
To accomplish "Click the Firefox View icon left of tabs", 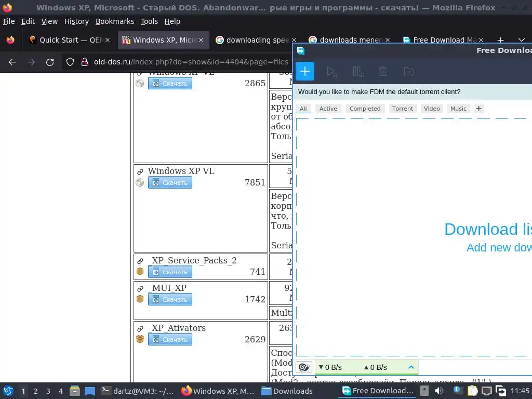I will (10, 40).
